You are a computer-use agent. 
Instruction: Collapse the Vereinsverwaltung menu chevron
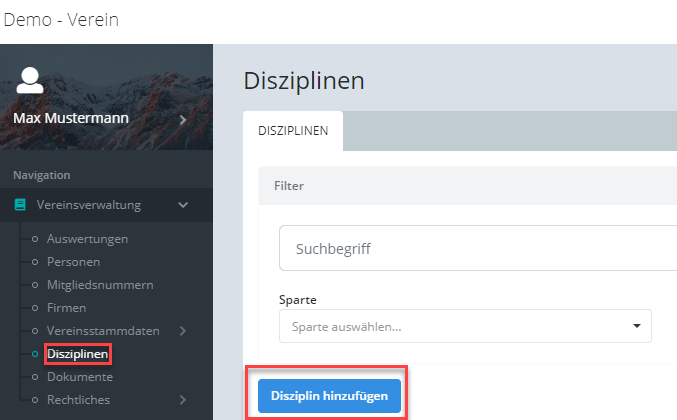tap(183, 205)
